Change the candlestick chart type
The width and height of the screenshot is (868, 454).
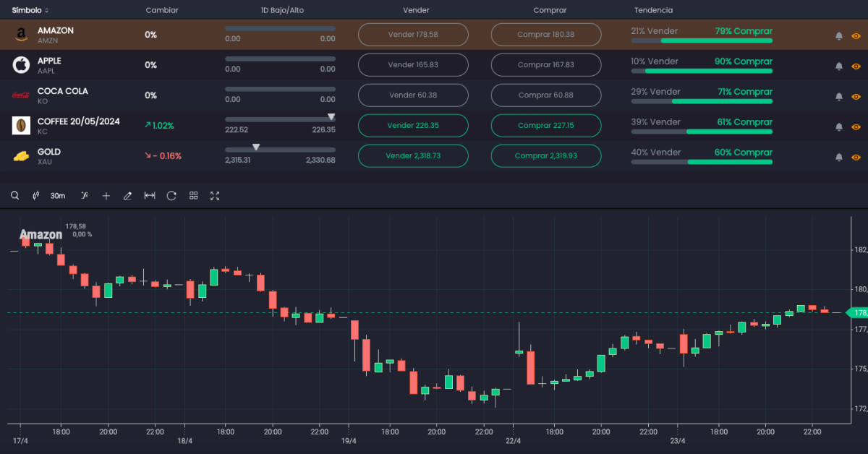(35, 196)
